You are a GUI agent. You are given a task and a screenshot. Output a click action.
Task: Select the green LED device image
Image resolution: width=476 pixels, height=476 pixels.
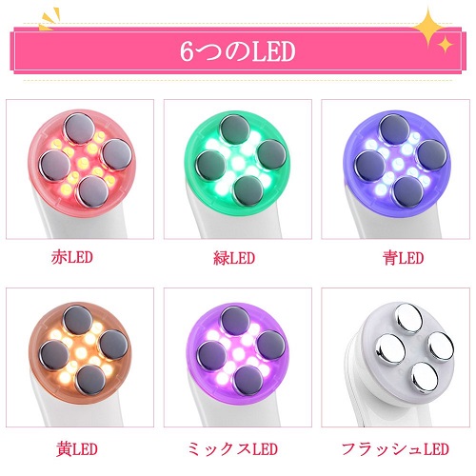[238, 169]
